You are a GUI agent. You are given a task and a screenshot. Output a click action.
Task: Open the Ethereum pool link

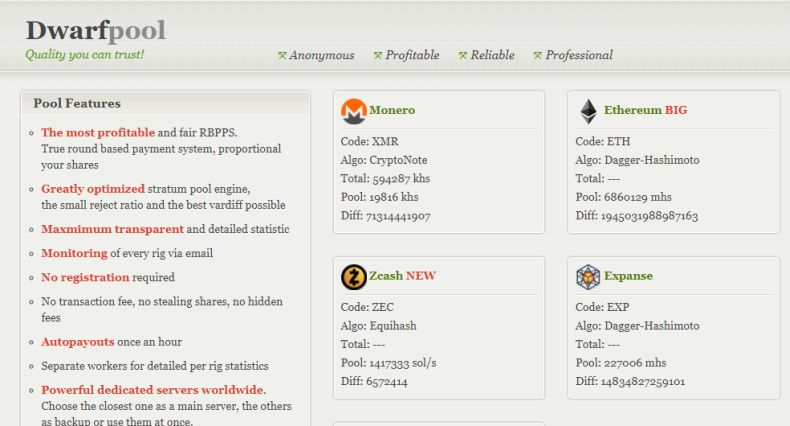(x=633, y=110)
